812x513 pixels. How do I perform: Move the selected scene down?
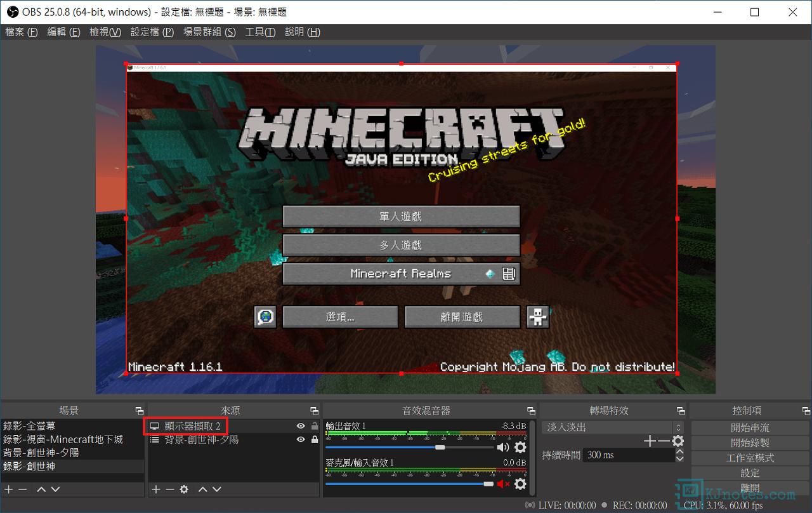(x=55, y=490)
